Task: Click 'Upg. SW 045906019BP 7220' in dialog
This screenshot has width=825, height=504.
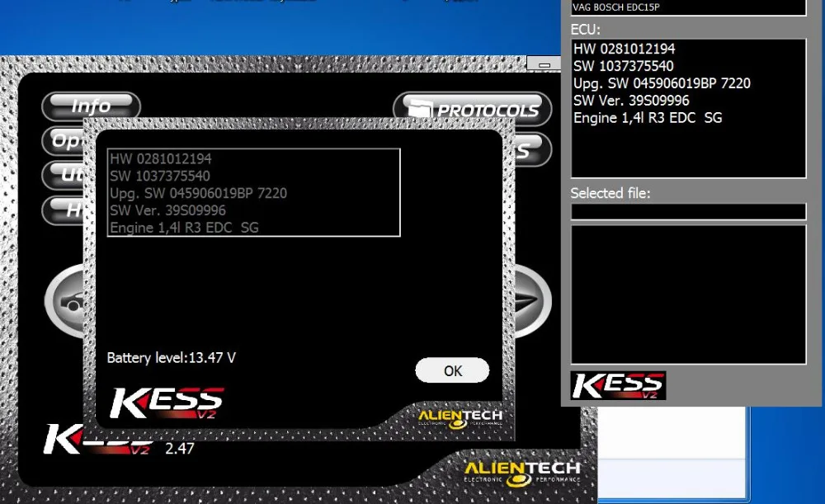Action: [198, 193]
